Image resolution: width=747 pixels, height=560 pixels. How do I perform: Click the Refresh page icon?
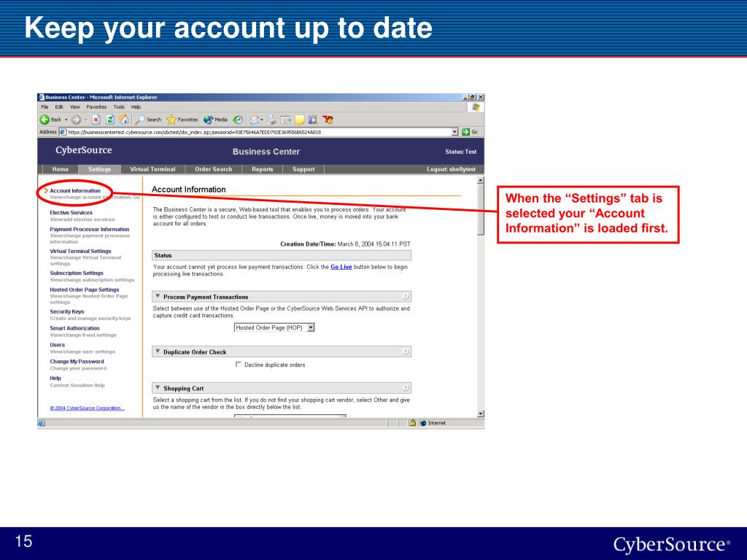(x=110, y=120)
